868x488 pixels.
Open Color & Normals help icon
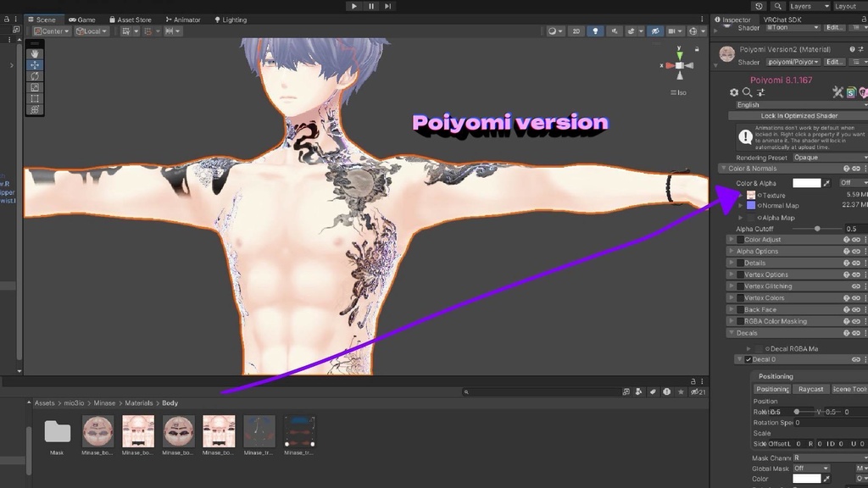pos(847,169)
